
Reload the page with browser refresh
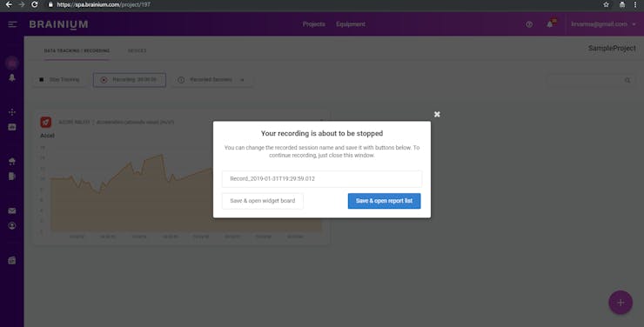tap(35, 4)
